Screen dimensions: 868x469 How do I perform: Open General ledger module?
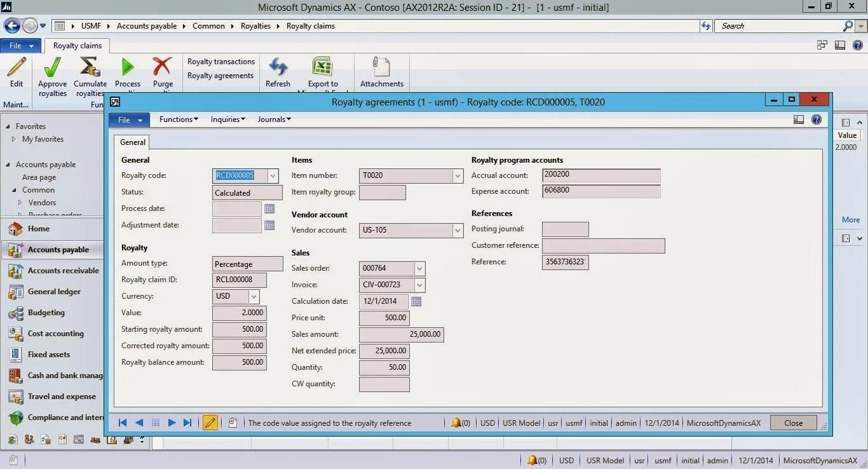[51, 292]
